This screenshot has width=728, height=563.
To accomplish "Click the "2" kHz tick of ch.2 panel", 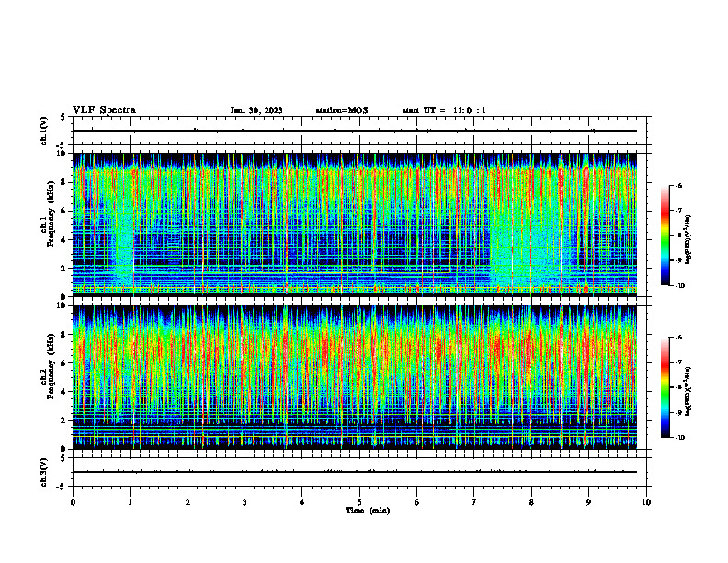I will coord(64,420).
